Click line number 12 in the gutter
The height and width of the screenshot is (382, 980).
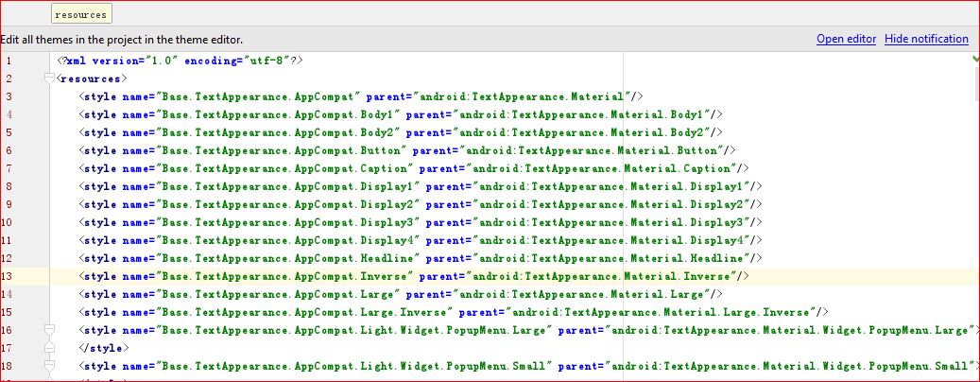tap(9, 258)
